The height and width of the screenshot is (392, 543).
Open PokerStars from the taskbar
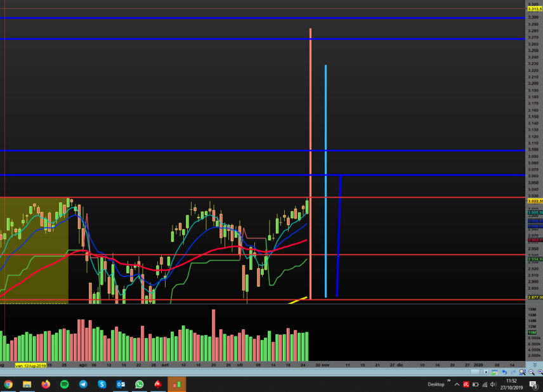tap(158, 384)
